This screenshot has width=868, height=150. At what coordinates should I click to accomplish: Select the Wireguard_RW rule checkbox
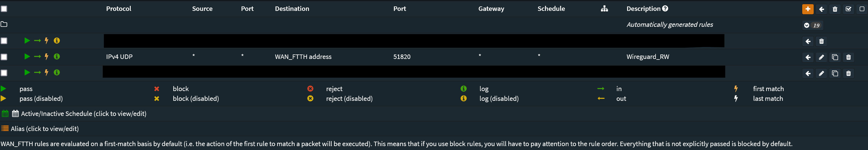[x=4, y=57]
